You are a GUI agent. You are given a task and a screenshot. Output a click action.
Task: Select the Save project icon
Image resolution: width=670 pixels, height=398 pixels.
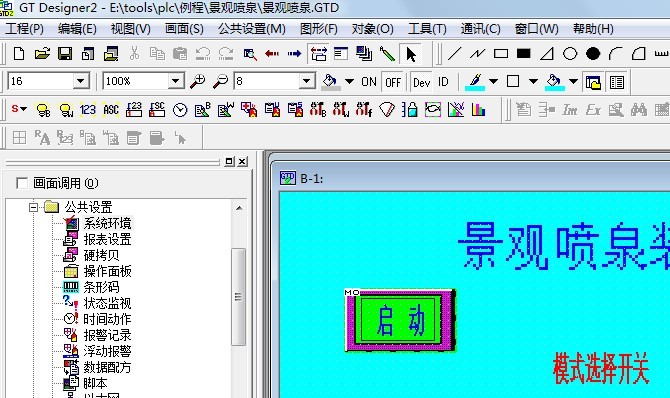click(65, 54)
